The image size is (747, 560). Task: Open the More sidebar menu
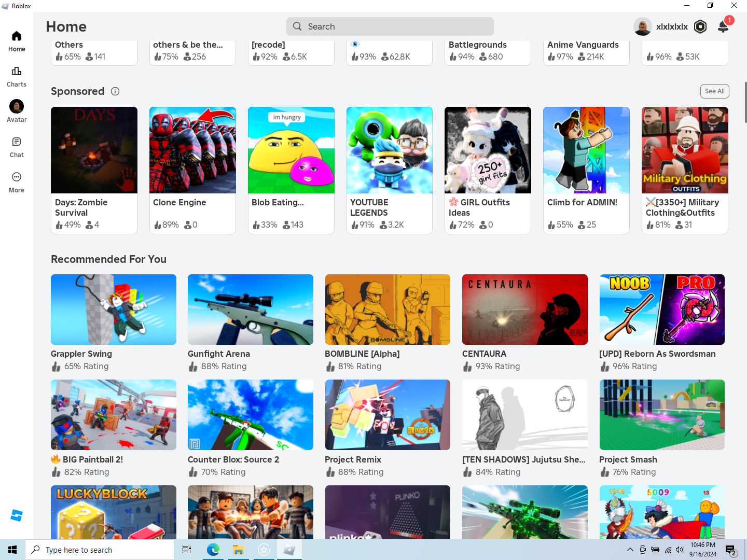(17, 177)
